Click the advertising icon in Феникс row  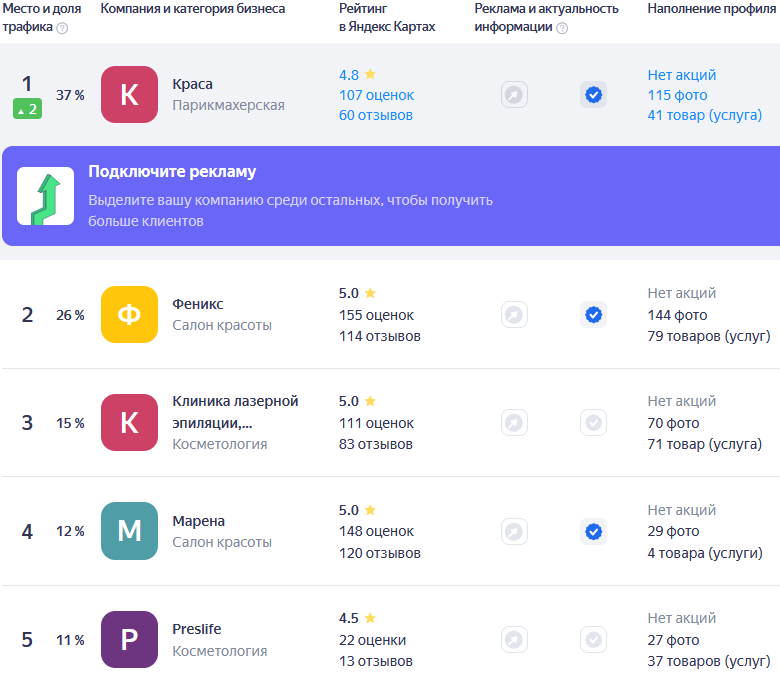pos(514,315)
